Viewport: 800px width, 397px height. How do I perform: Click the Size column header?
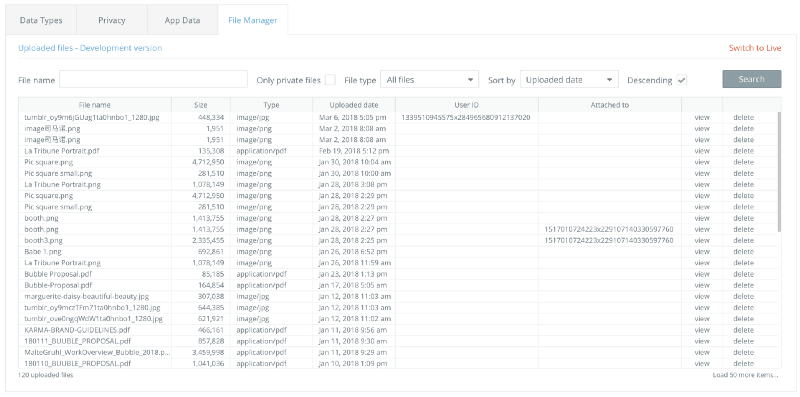point(201,105)
